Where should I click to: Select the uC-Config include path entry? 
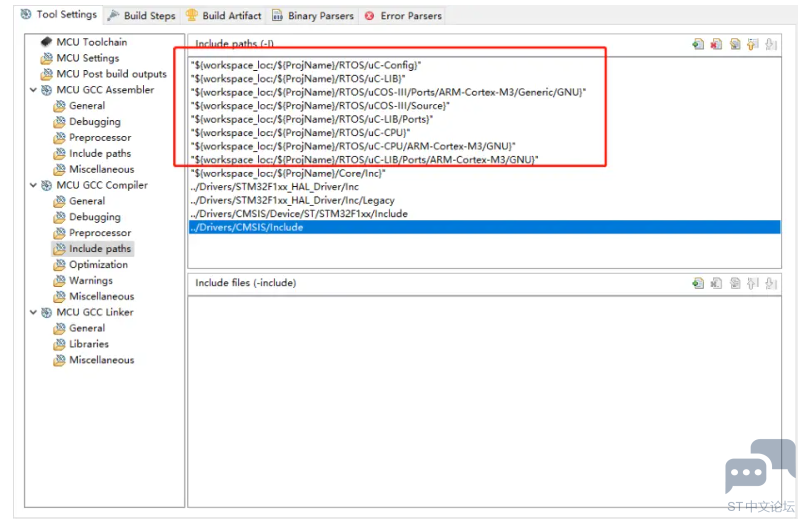(306, 65)
